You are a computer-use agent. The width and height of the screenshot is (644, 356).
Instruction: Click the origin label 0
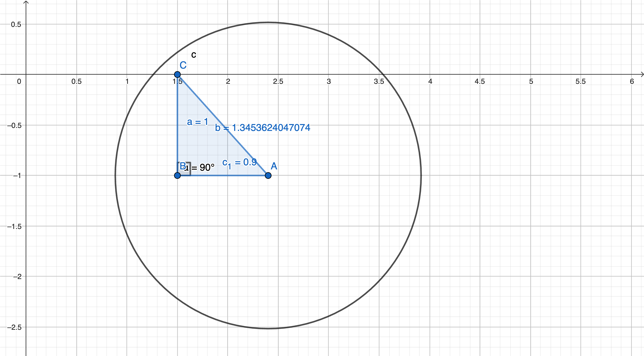(19, 81)
